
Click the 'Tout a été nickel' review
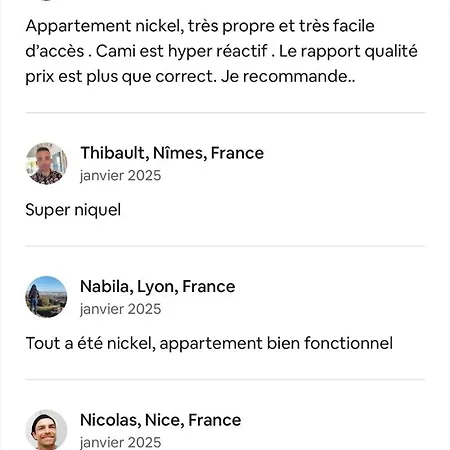(209, 343)
